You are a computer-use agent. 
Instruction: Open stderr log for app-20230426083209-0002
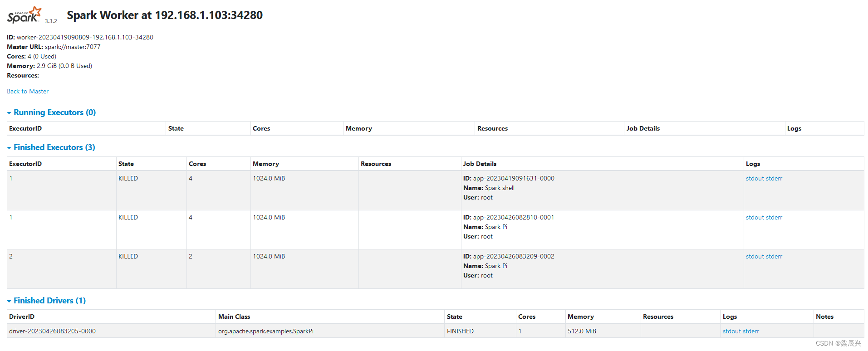[774, 256]
